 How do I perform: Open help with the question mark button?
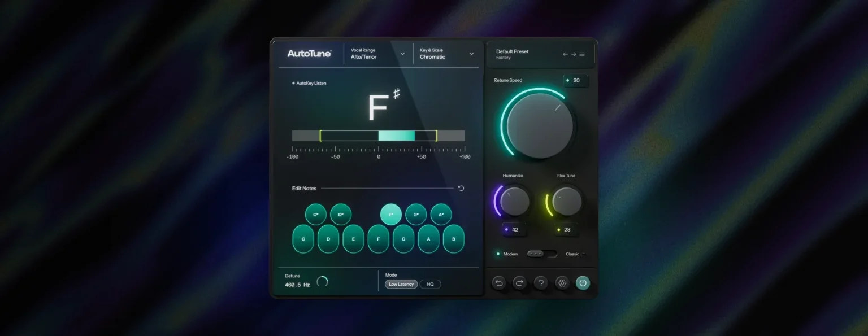[x=541, y=283]
